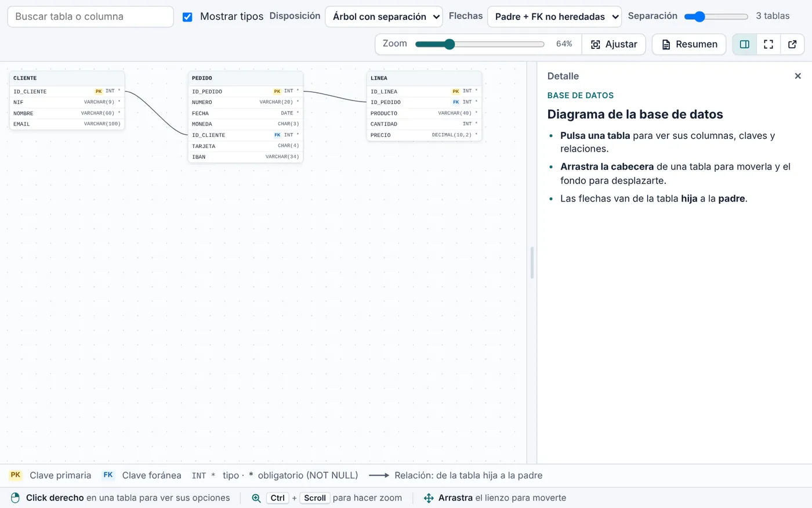This screenshot has height=508, width=812.
Task: Click the FK legend badge for Clave foránea
Action: click(x=108, y=475)
